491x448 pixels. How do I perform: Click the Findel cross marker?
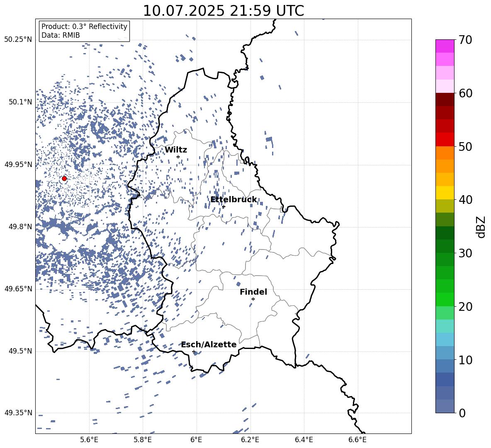click(253, 299)
